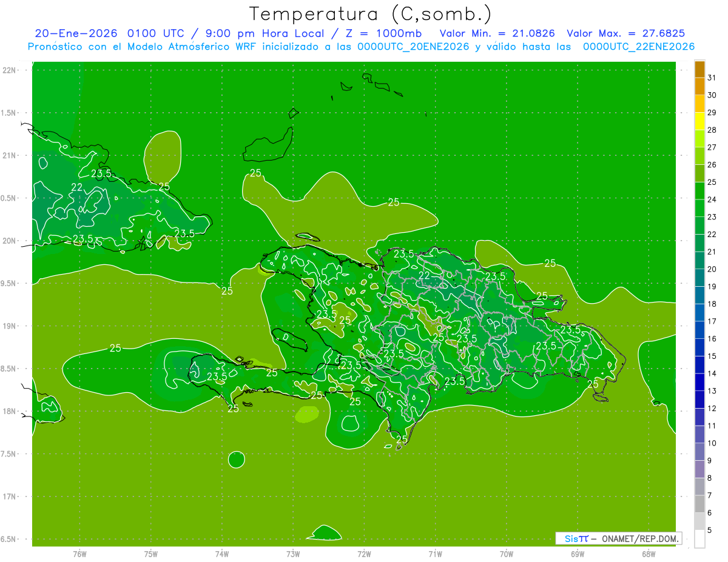Screen dimensions: 728x562
Task: Click the 72W longitude axis label
Action: pyautogui.click(x=364, y=554)
